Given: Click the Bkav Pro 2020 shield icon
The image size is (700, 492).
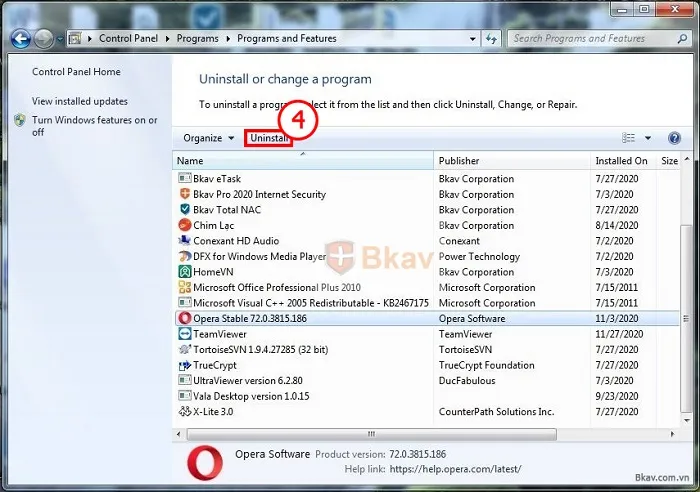Looking at the screenshot, I should [x=184, y=194].
